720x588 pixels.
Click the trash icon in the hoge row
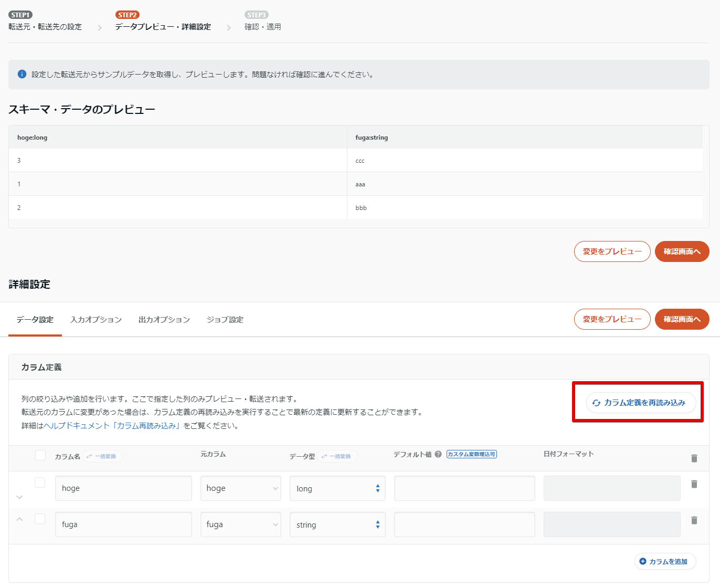click(694, 484)
